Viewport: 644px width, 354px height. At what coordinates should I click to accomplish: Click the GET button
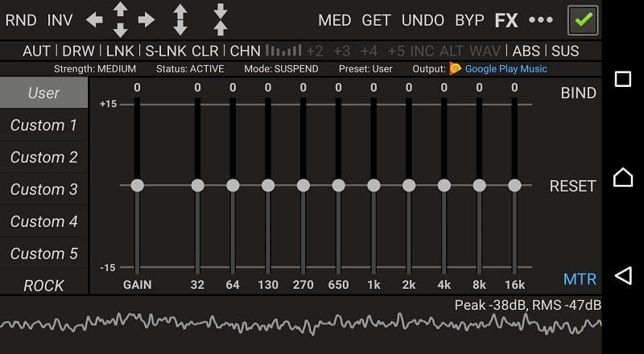tap(376, 20)
